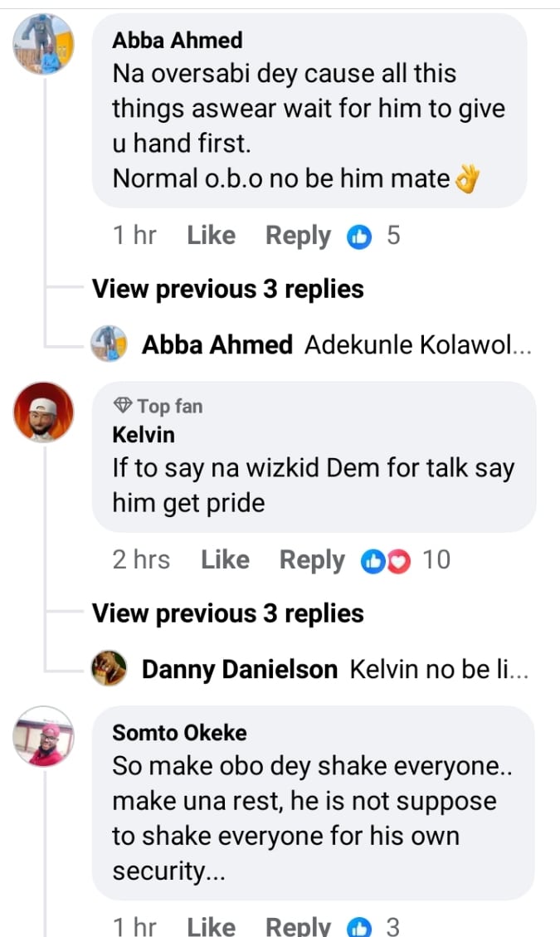Like Somto Okeke's comment
Image resolution: width=560 pixels, height=937 pixels.
211,926
